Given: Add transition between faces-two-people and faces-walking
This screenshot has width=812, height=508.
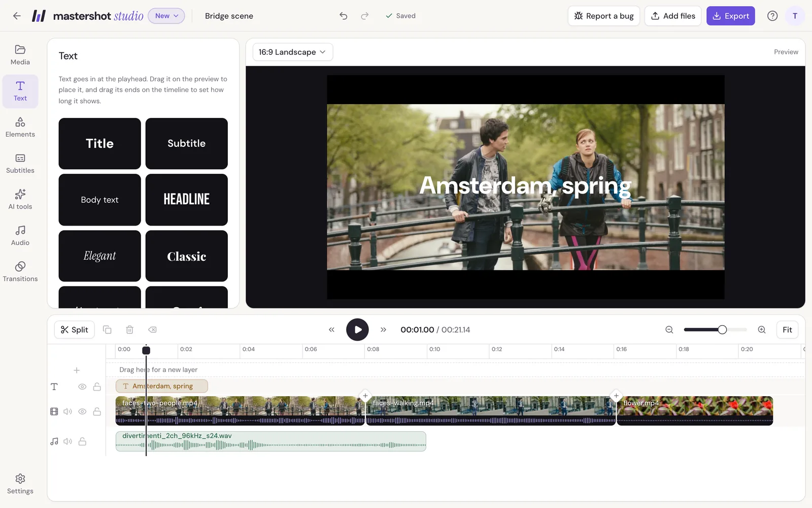Looking at the screenshot, I should click(x=365, y=396).
